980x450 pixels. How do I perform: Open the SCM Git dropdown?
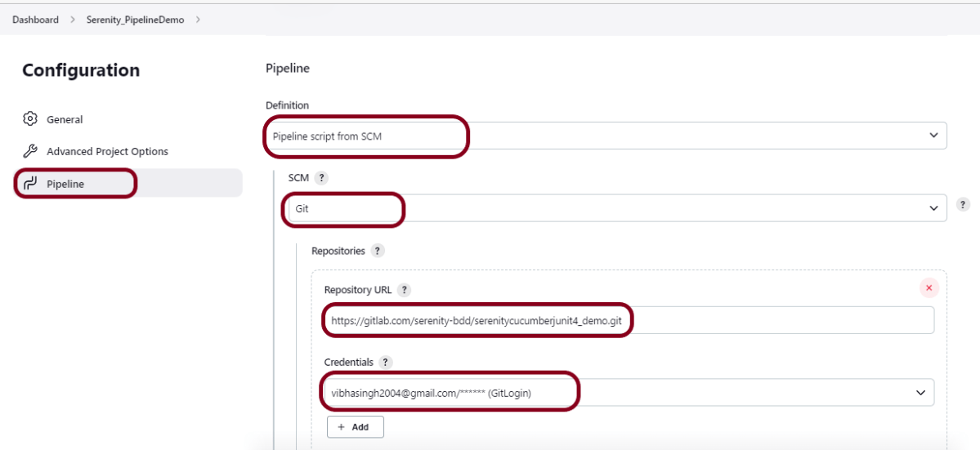pyautogui.click(x=933, y=208)
